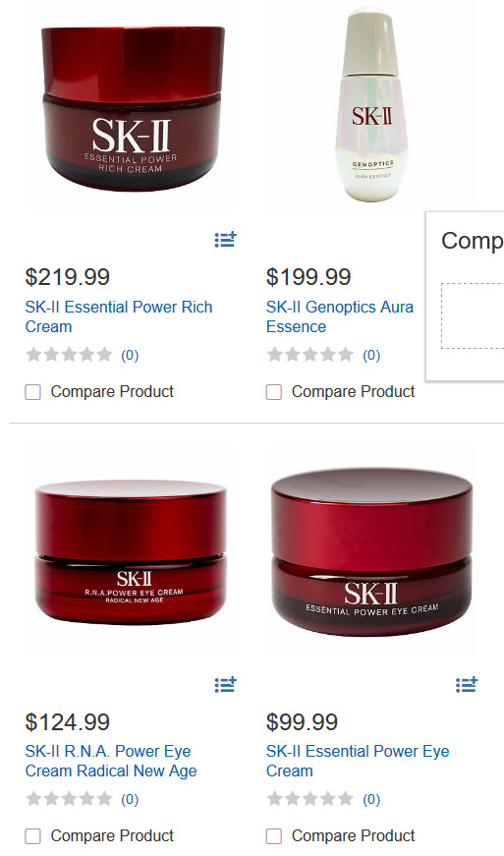Click add-to-list icon for R.N.A. Power Eye Cream

[225, 684]
